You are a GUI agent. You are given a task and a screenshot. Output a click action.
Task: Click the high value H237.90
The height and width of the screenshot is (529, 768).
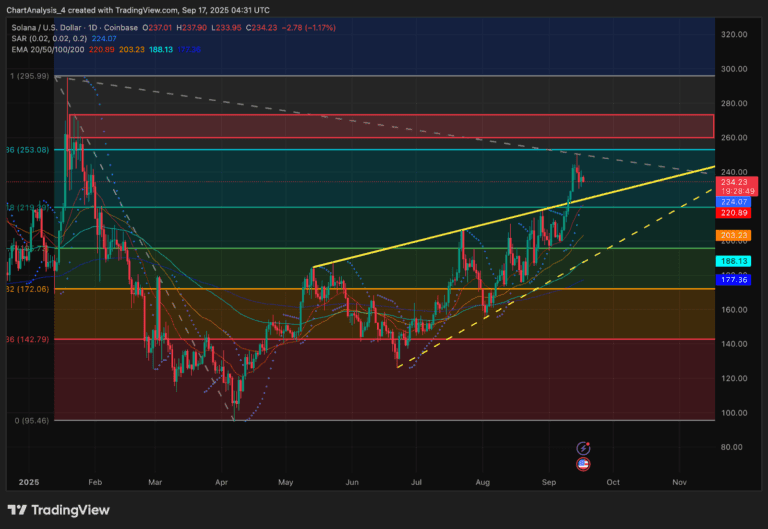[192, 28]
